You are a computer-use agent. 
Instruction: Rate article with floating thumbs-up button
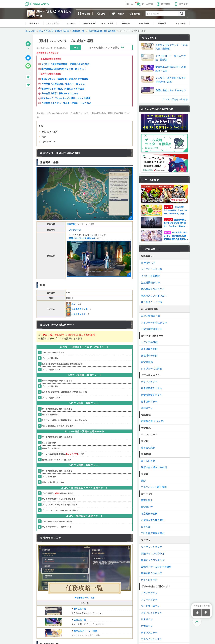pos(197,613)
